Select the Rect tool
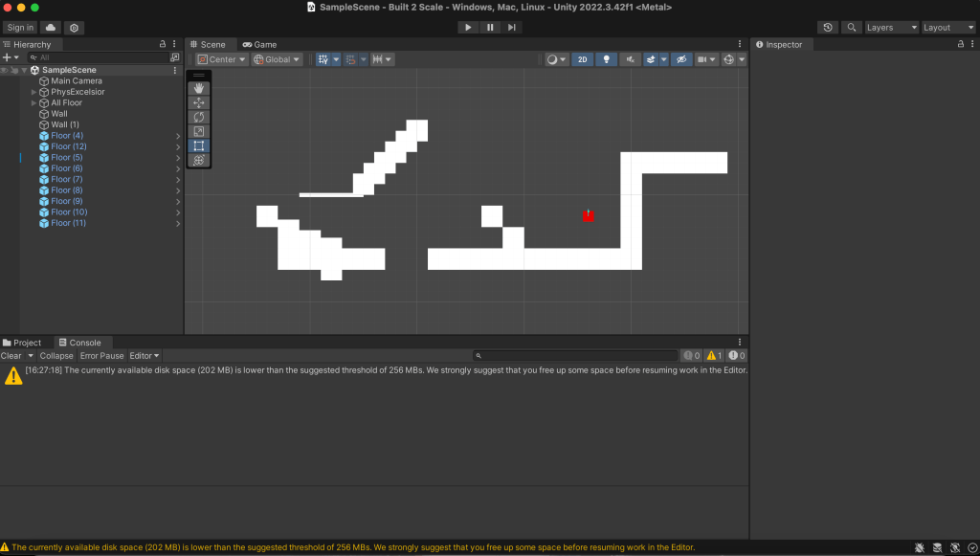This screenshot has width=980, height=556. pyautogui.click(x=199, y=145)
